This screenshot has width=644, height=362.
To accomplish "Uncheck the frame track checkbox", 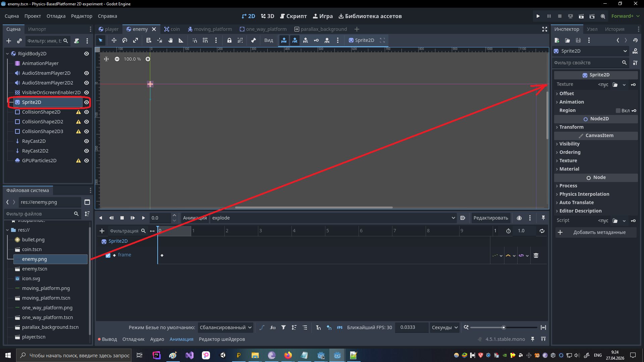I will [x=108, y=255].
